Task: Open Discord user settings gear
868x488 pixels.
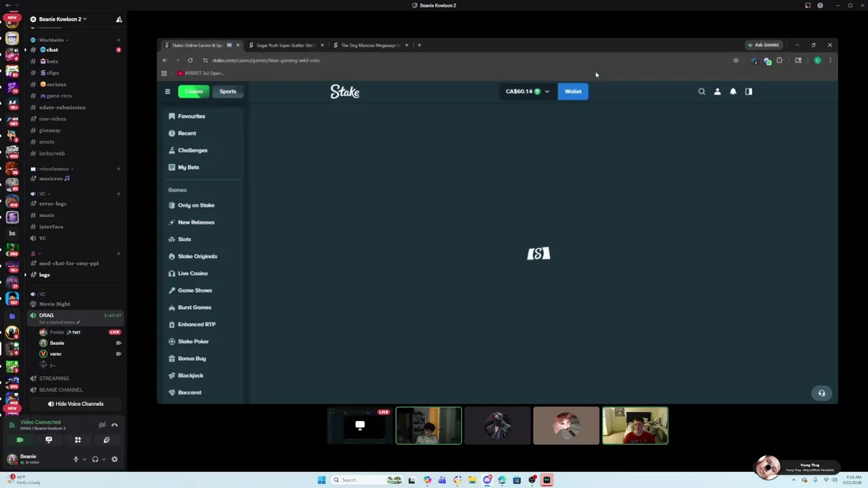Action: (x=115, y=460)
